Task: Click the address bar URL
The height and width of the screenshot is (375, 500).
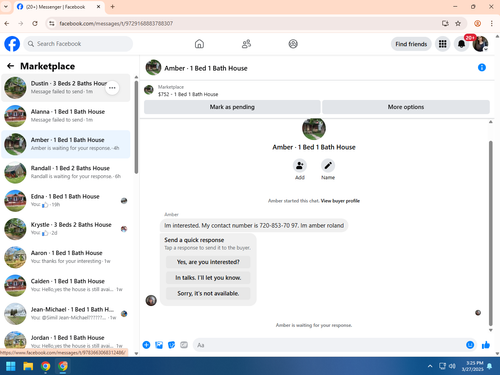Action: (116, 23)
